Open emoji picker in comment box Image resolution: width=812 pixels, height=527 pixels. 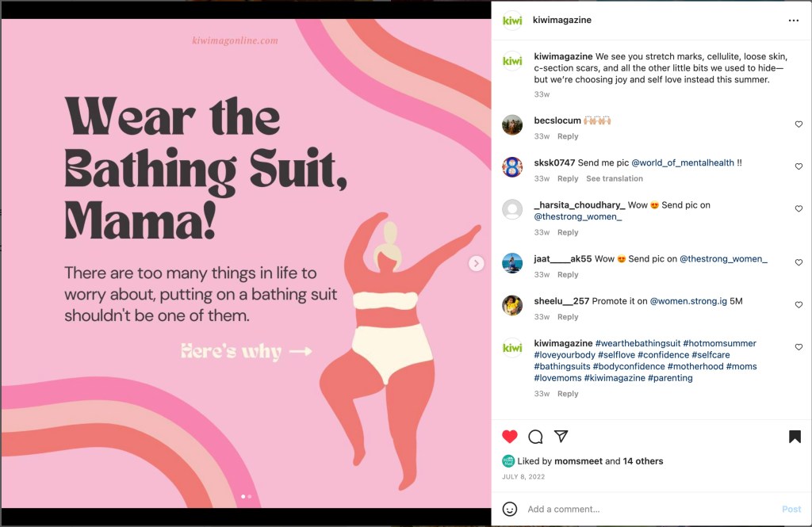511,509
